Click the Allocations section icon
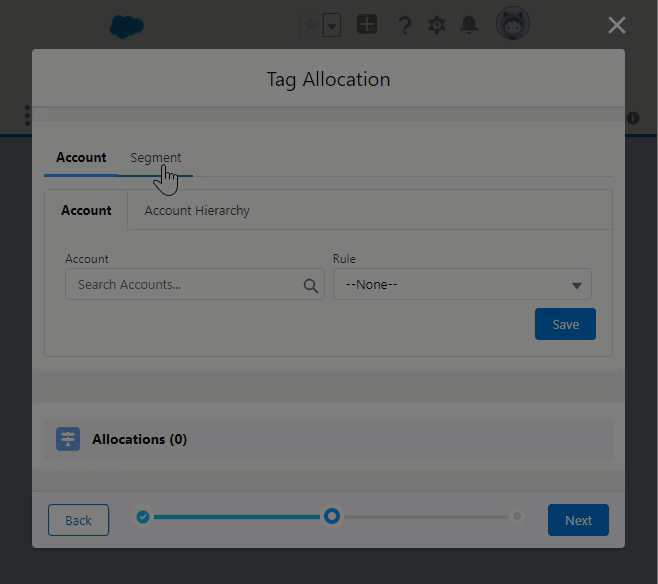 point(68,439)
